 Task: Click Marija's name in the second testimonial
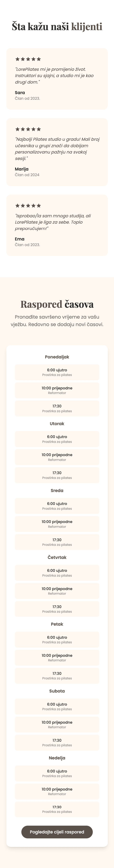click(x=22, y=169)
